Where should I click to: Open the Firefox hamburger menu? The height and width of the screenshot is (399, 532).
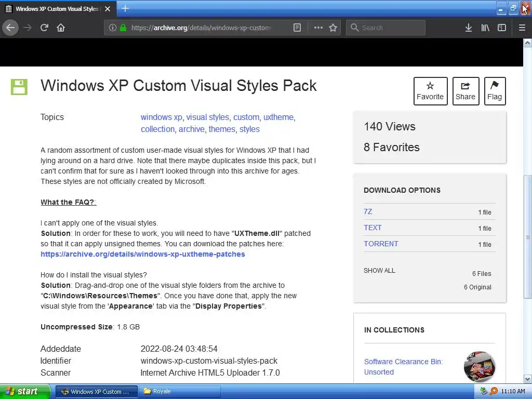tap(522, 28)
